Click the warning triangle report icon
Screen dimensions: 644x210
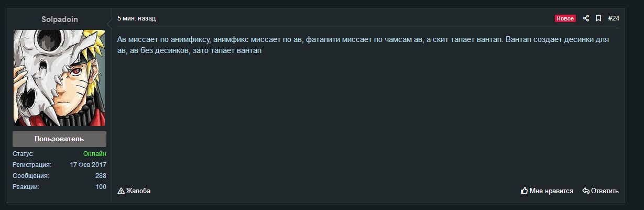coord(121,191)
